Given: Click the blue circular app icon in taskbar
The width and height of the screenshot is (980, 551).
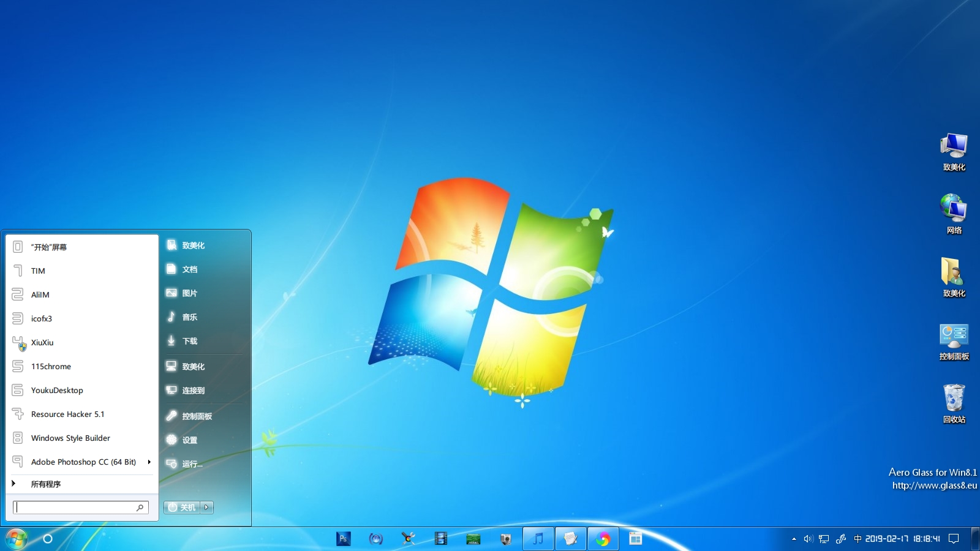Looking at the screenshot, I should coord(375,539).
